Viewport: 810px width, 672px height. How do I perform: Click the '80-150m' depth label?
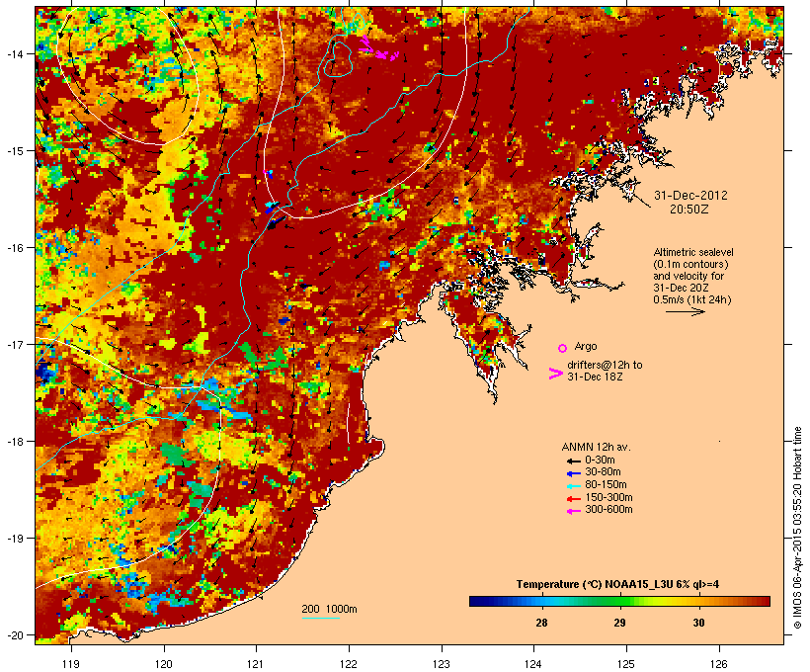(606, 485)
